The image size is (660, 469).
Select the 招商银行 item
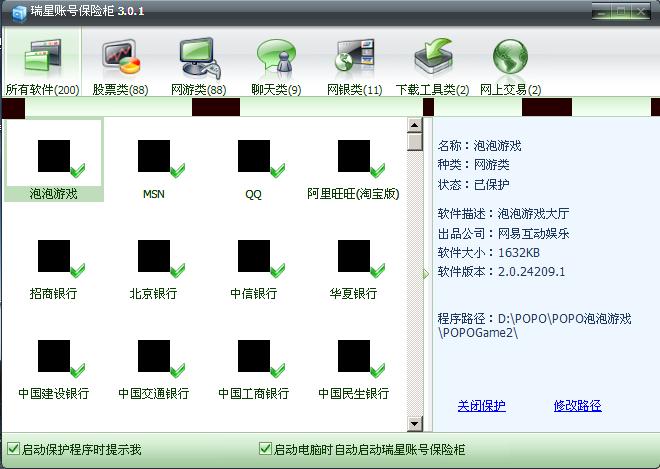point(53,269)
